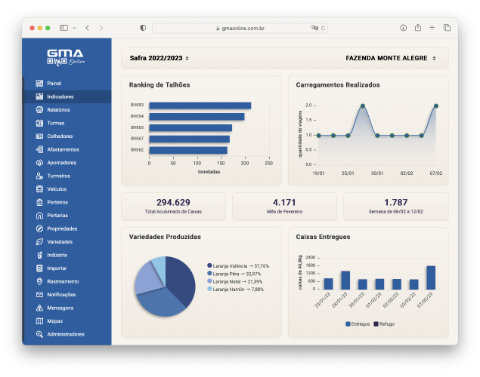This screenshot has width=480, height=377.
Task: Toggle the Refugo legend series
Action: 384,324
